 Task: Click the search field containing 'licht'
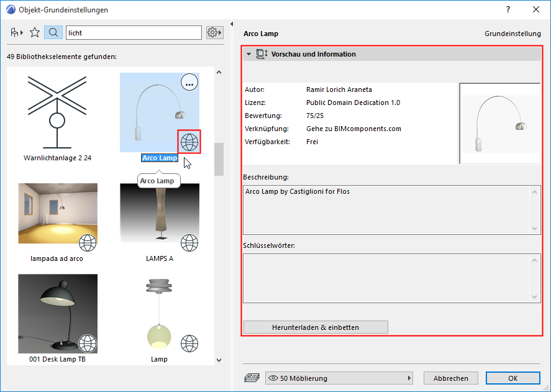(134, 33)
